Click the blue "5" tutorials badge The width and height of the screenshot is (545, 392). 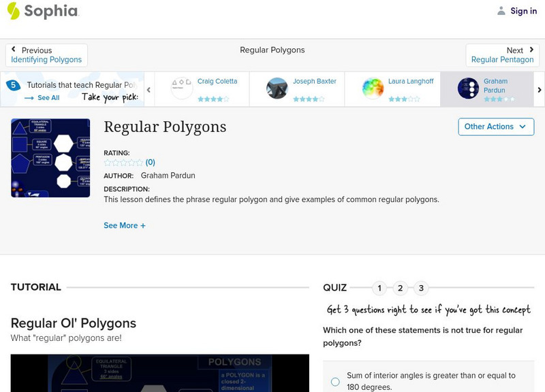tap(12, 84)
